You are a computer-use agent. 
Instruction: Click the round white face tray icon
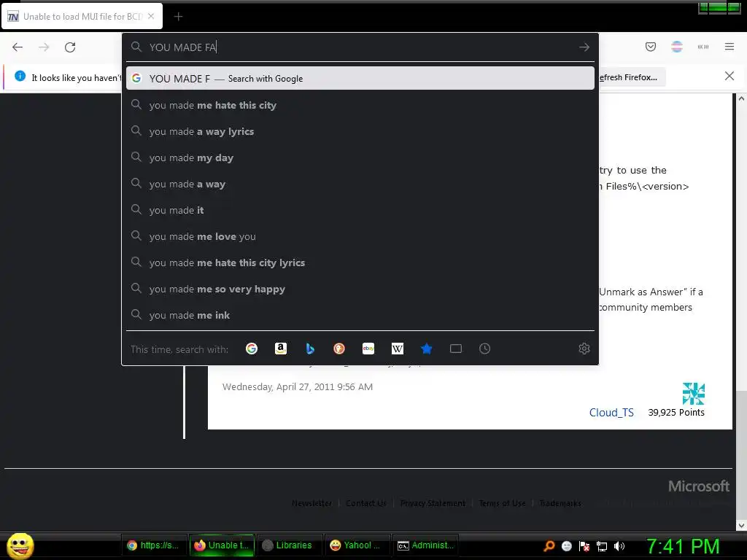(566, 546)
